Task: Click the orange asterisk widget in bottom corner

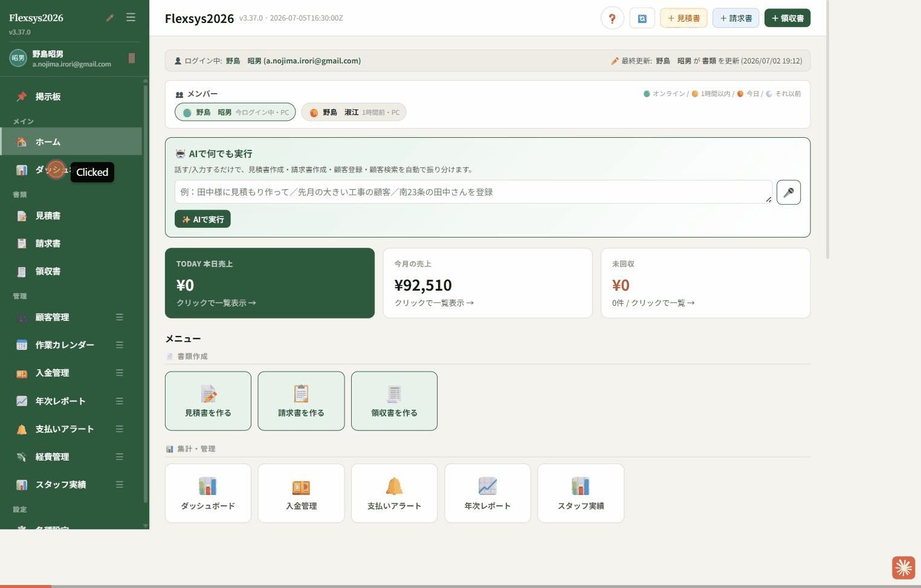Action: (x=903, y=567)
